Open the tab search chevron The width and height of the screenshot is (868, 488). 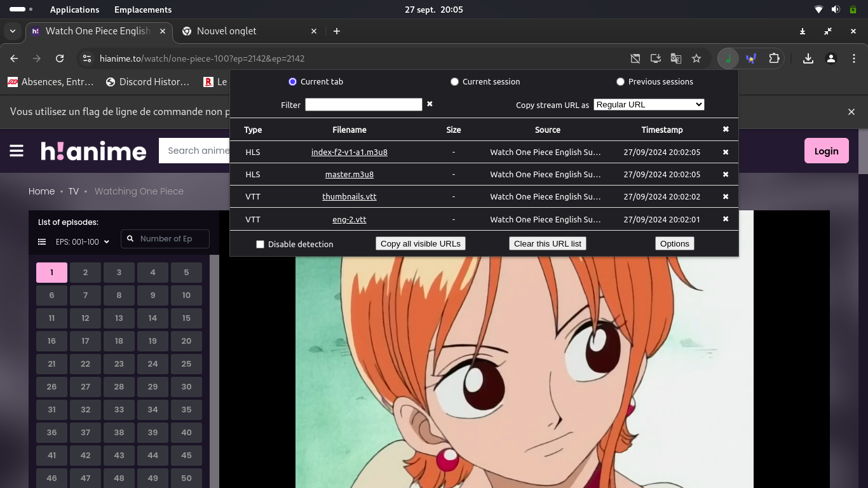click(13, 31)
